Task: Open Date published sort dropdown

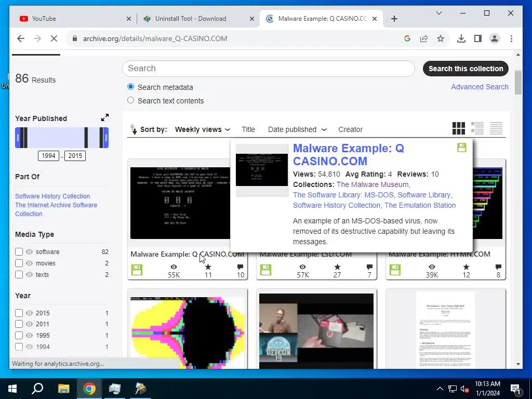Action: [297, 129]
